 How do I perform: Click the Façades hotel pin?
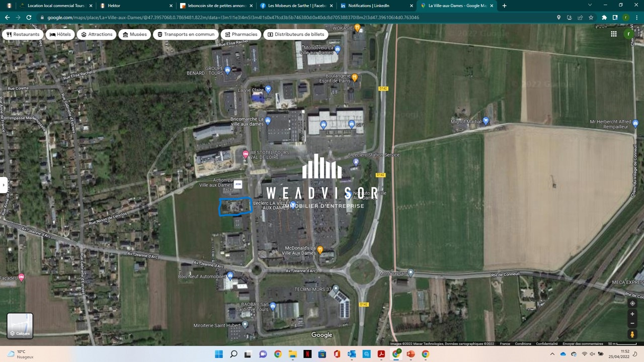(x=21, y=277)
